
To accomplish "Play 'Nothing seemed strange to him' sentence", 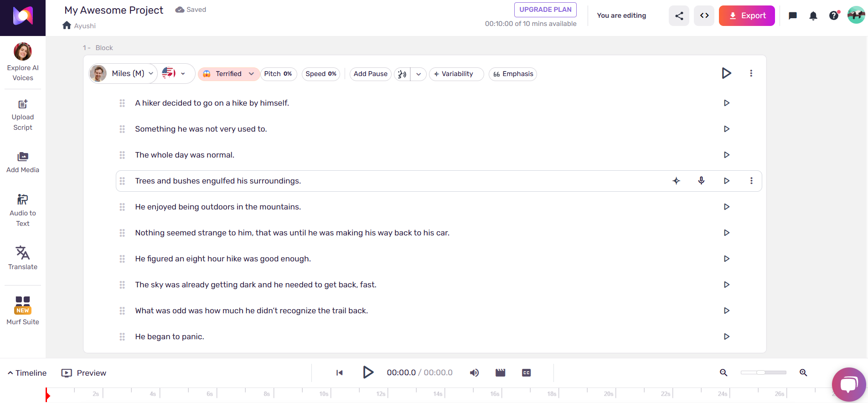I will 727,233.
